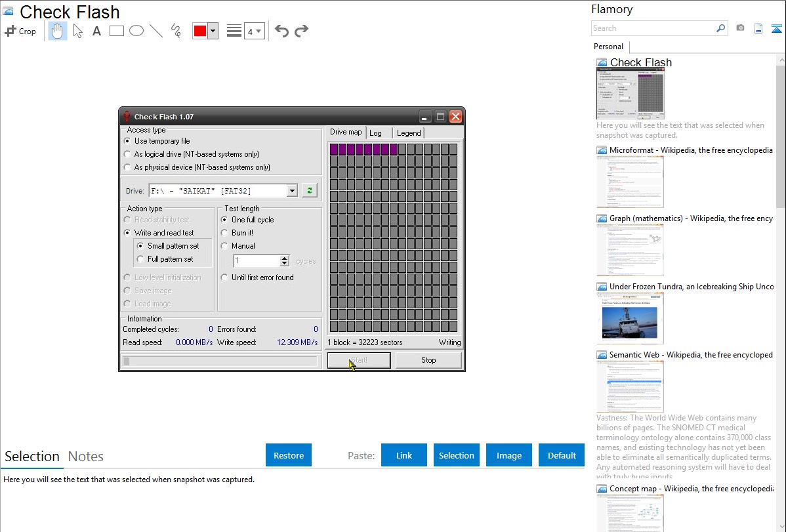
Task: Click the Paste Default button
Action: click(x=562, y=455)
